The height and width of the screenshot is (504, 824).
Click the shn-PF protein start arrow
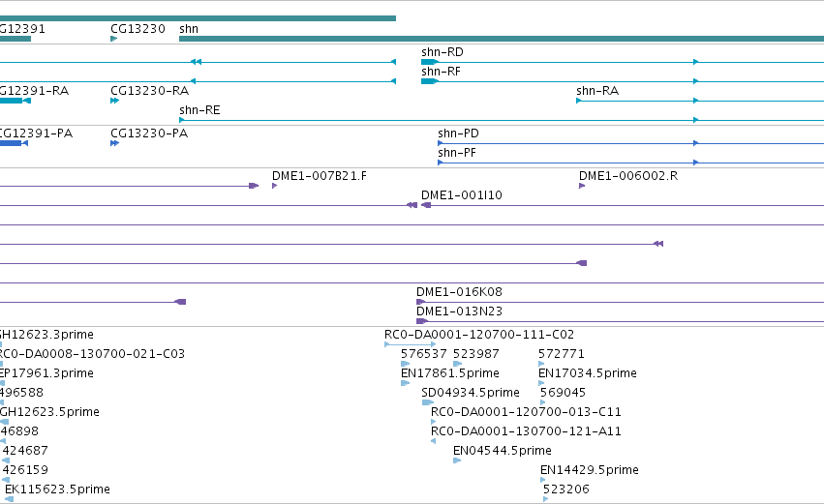(x=441, y=163)
